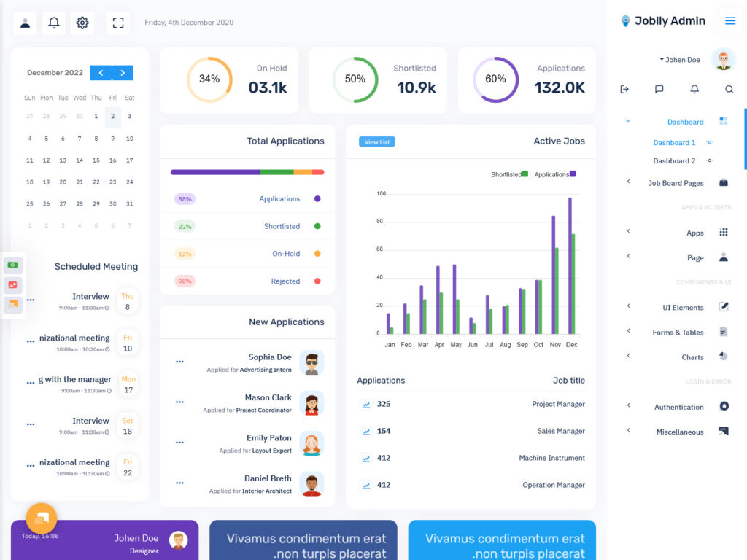Collapse the Dashboard section in sidebar

tap(629, 121)
